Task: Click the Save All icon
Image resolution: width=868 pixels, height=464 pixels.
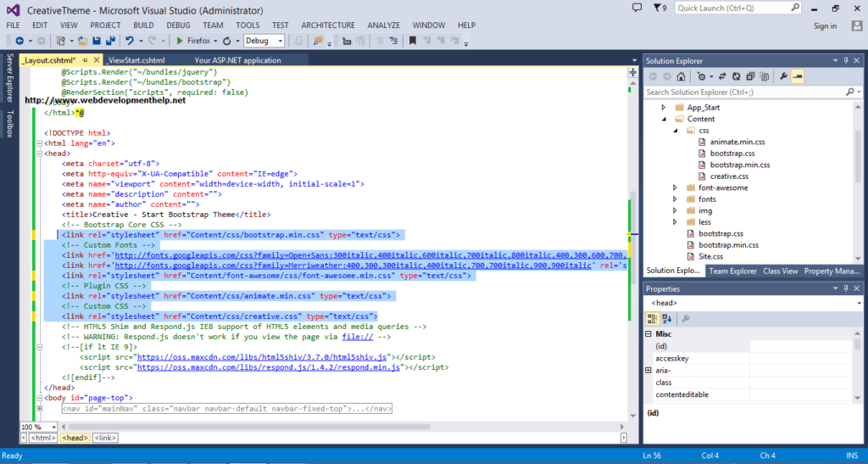Action: [x=110, y=41]
